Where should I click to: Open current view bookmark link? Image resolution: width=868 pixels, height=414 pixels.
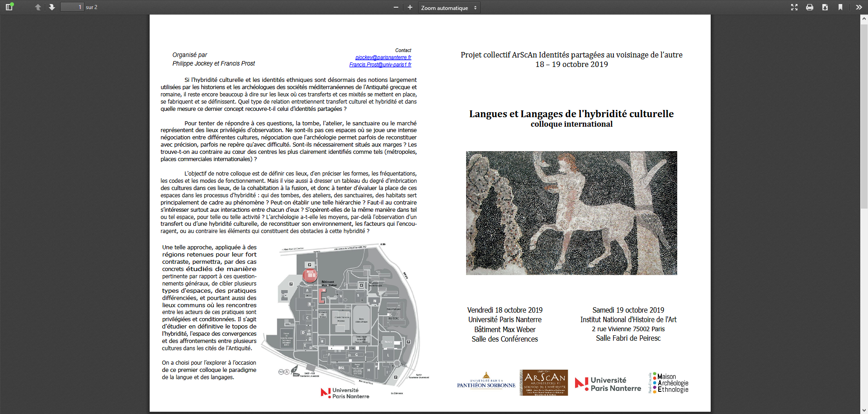click(840, 7)
